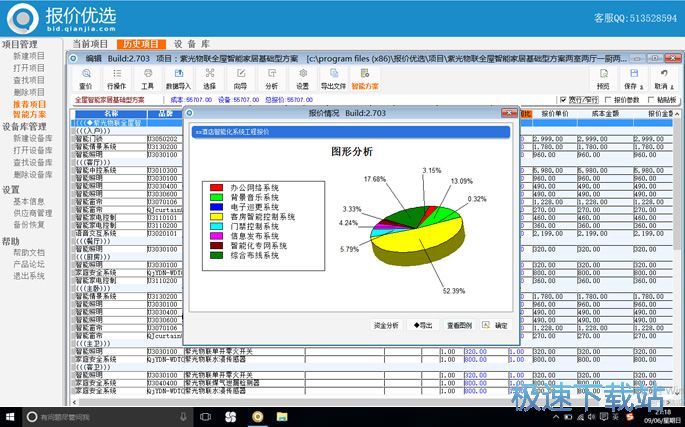Enable the 报价参数 checkbox
Image resolution: width=685 pixels, height=427 pixels.
tap(608, 100)
